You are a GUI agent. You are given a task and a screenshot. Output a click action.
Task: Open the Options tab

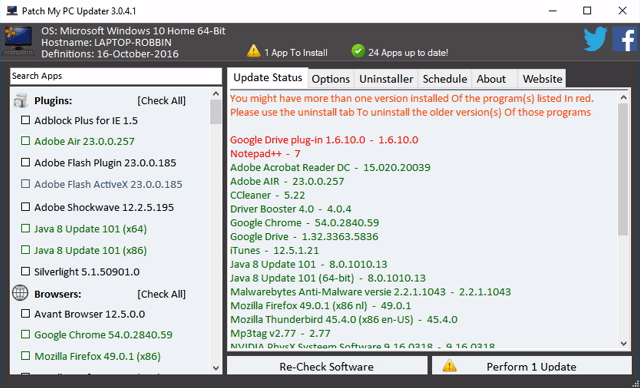click(331, 79)
